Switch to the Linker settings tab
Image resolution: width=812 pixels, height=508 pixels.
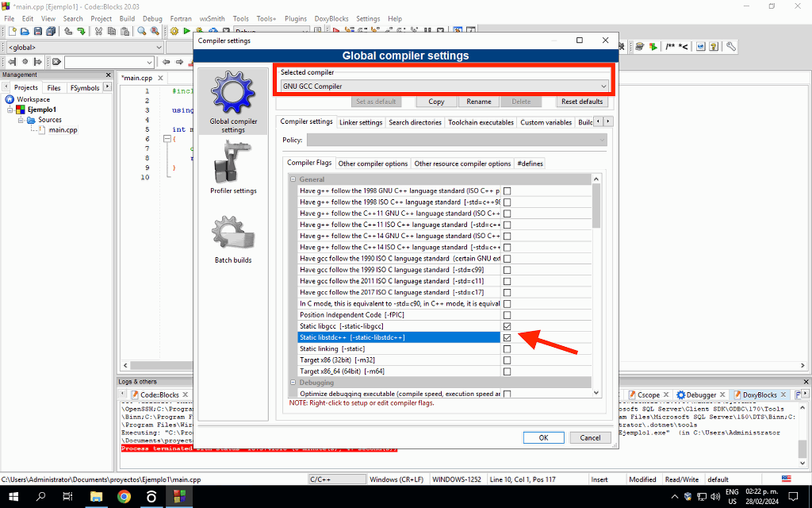pos(361,122)
